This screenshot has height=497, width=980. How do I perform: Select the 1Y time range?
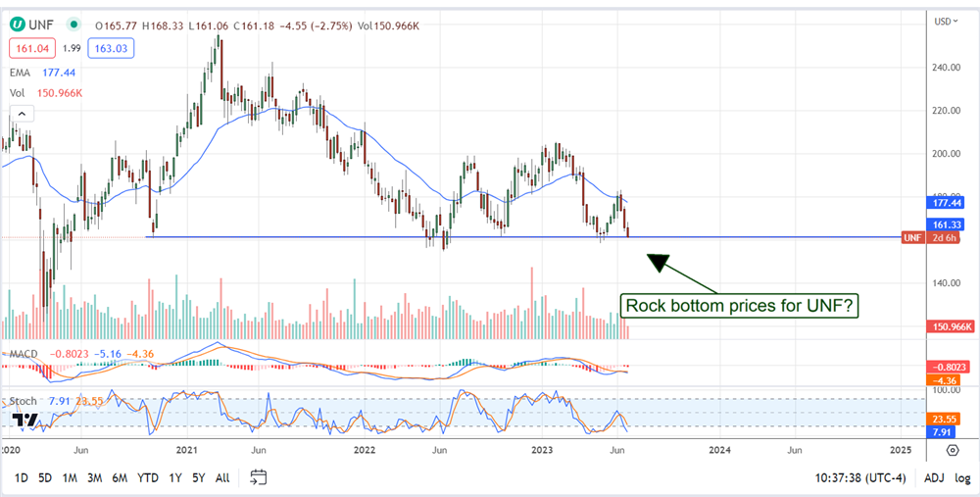click(x=175, y=478)
